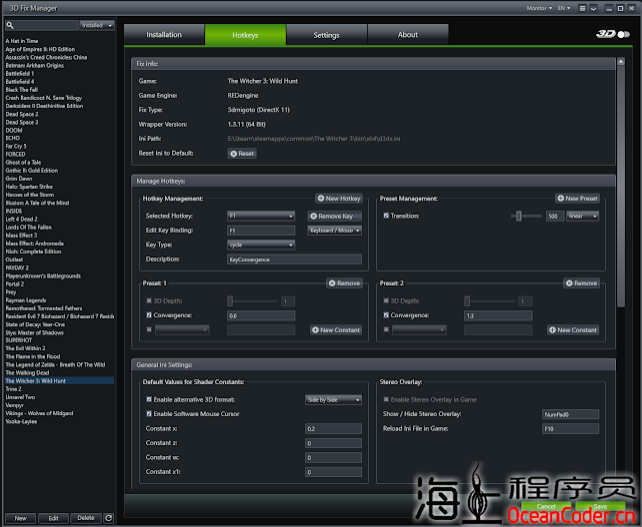Click the game search field
642x527 pixels.
(x=46, y=26)
